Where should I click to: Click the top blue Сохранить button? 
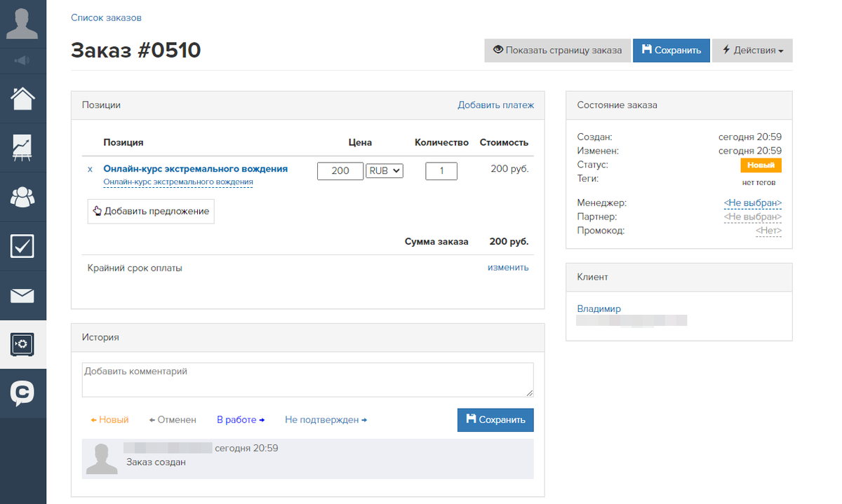(x=671, y=50)
